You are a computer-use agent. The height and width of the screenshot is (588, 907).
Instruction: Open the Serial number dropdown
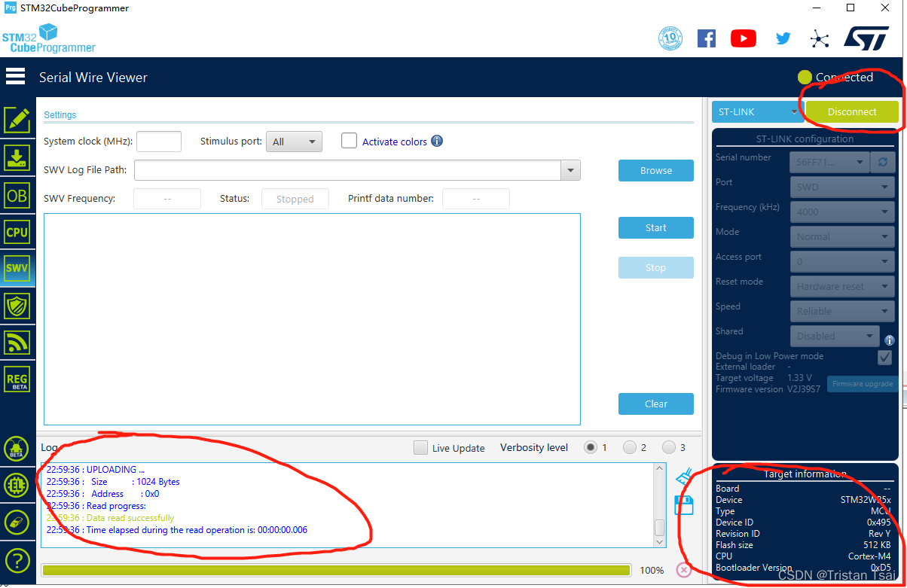pyautogui.click(x=829, y=162)
